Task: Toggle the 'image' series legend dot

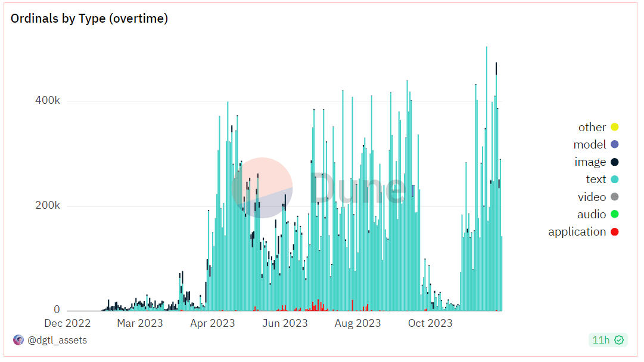Action: (x=614, y=162)
